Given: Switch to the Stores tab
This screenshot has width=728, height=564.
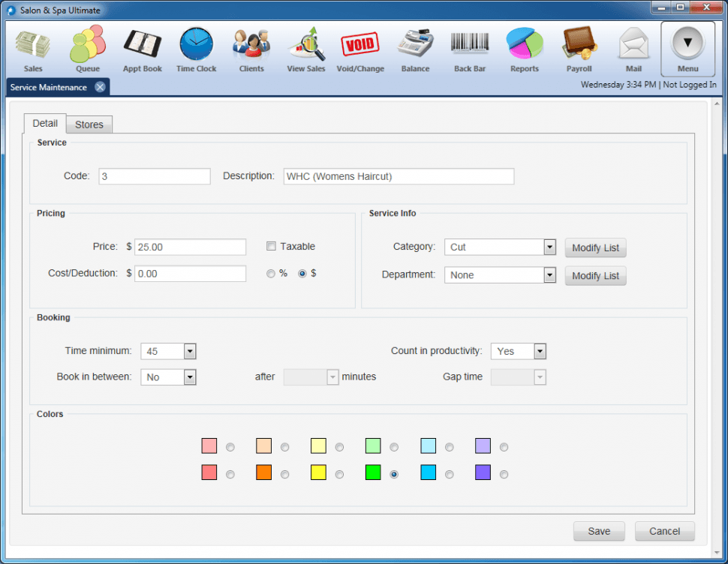Looking at the screenshot, I should 89,124.
